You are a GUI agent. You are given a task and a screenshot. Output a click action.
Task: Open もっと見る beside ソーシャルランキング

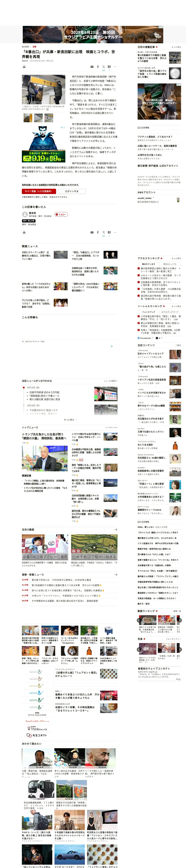(x=176, y=306)
